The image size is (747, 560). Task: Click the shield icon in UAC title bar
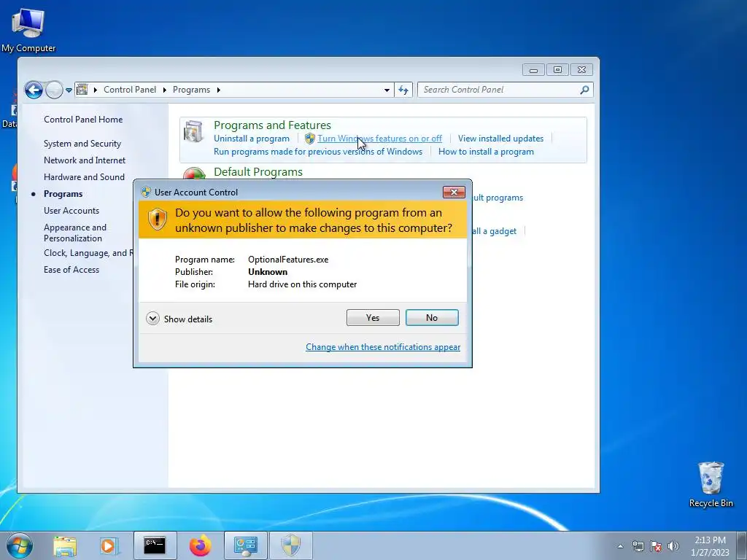[x=146, y=192]
